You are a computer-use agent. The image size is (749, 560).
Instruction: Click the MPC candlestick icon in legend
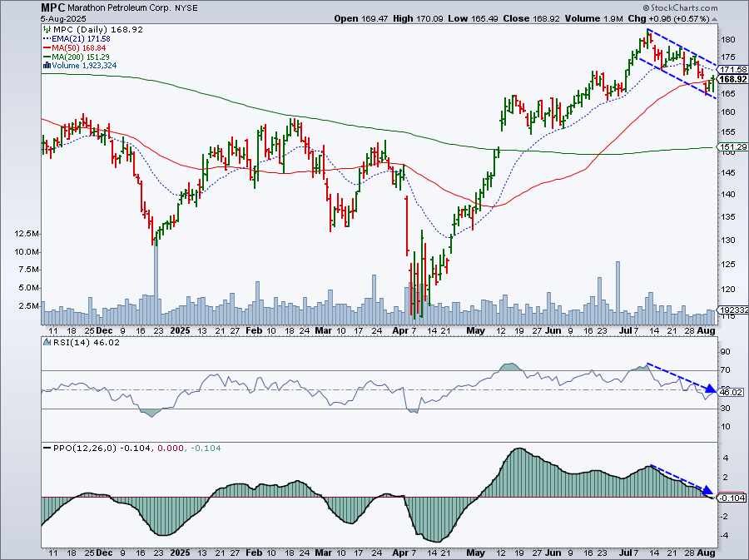tap(47, 32)
